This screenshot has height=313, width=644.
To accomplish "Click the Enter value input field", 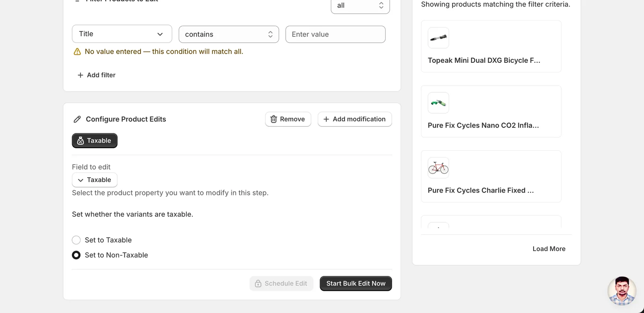I will (x=335, y=34).
